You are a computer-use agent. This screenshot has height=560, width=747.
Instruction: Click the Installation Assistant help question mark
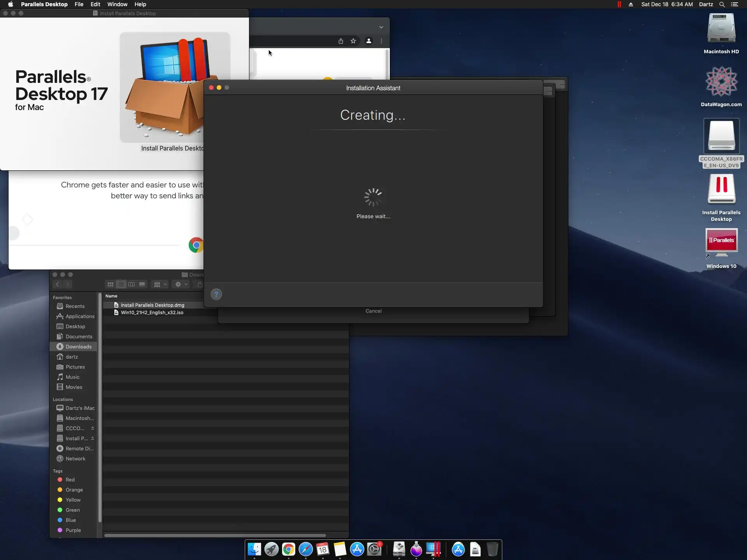point(216,294)
